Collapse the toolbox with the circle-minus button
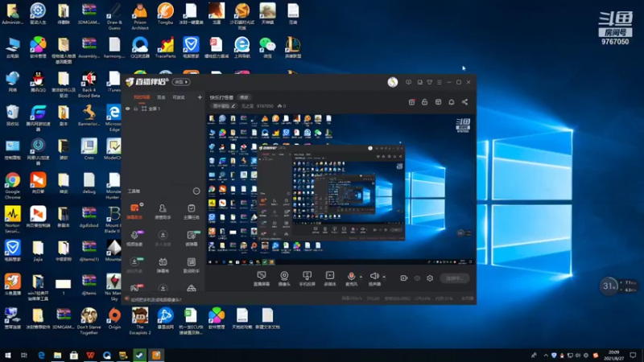644x362 pixels. pos(196,191)
